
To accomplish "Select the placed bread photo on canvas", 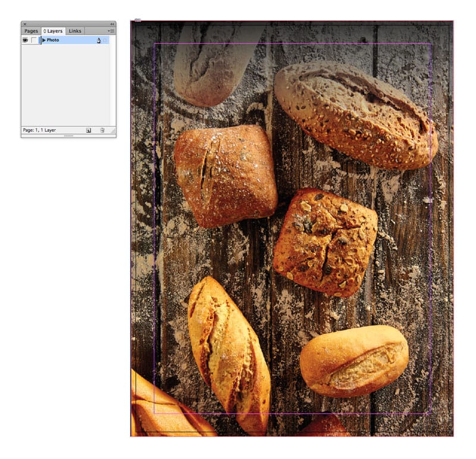I will pos(292,238).
